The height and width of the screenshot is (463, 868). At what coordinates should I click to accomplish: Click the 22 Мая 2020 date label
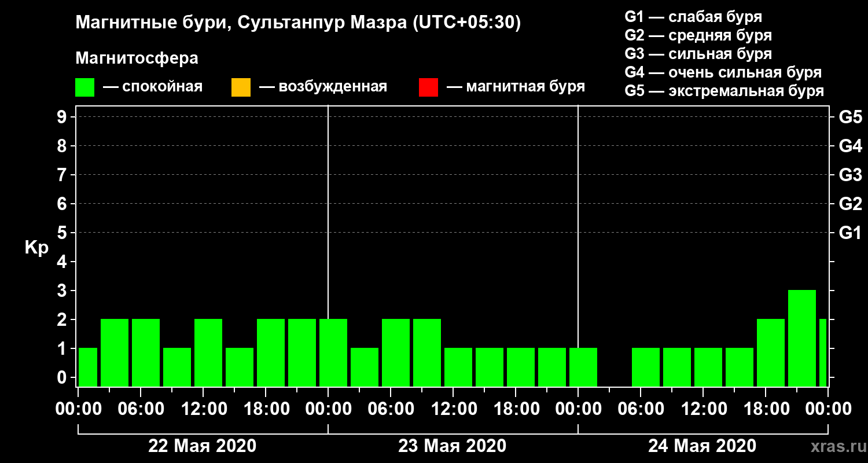point(203,446)
